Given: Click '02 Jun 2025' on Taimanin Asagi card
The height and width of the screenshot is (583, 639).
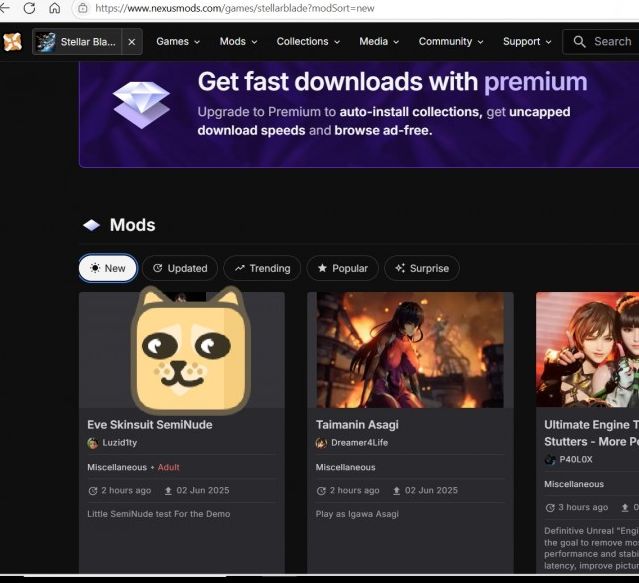Looking at the screenshot, I should point(431,491).
